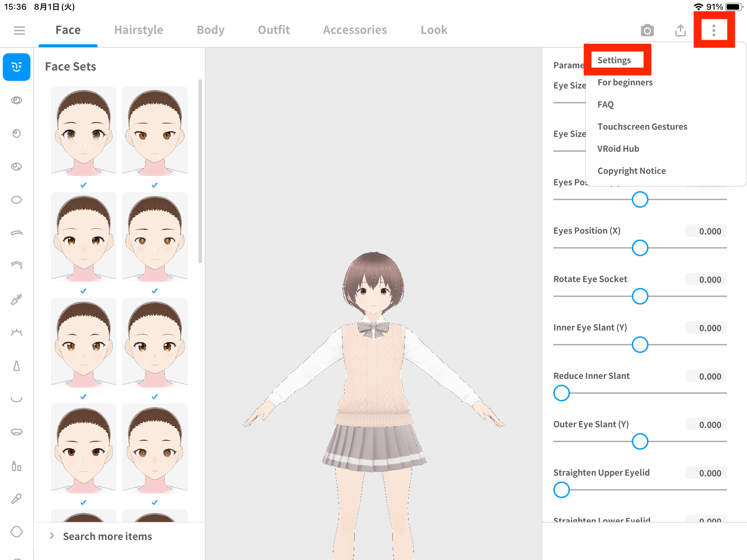Open Touchscreen Gestures from the menu

[642, 127]
